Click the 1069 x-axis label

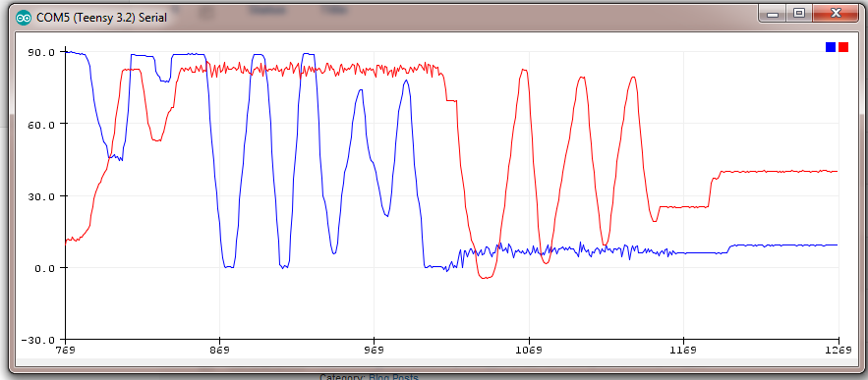pos(529,351)
